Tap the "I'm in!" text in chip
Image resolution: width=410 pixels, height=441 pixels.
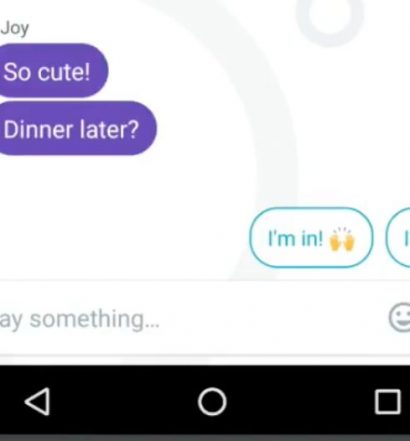coord(295,239)
